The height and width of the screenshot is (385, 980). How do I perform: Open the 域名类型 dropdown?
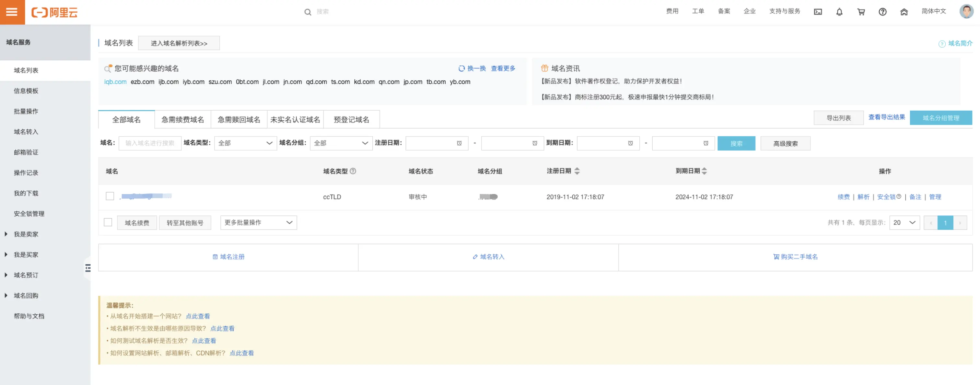click(245, 143)
